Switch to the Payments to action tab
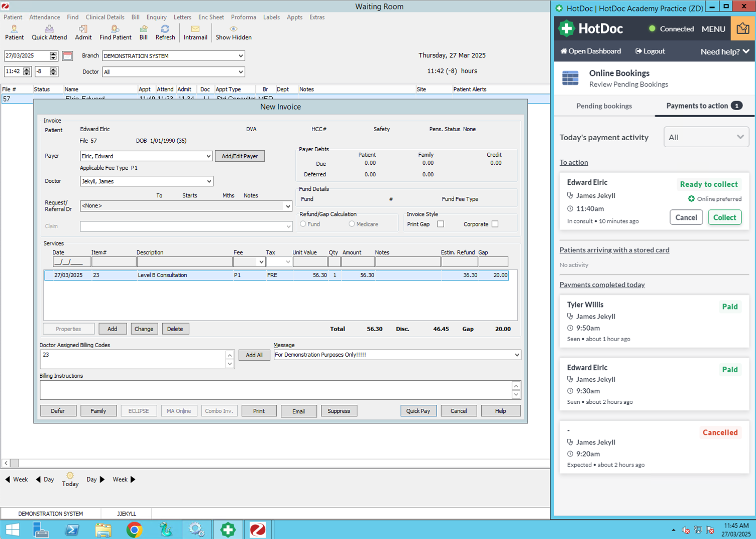 click(704, 106)
